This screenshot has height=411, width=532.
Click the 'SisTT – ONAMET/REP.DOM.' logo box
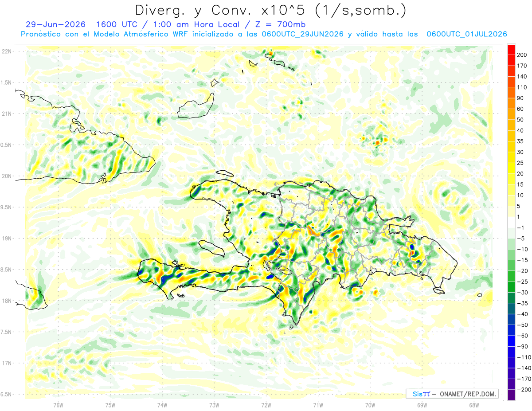pyautogui.click(x=452, y=394)
